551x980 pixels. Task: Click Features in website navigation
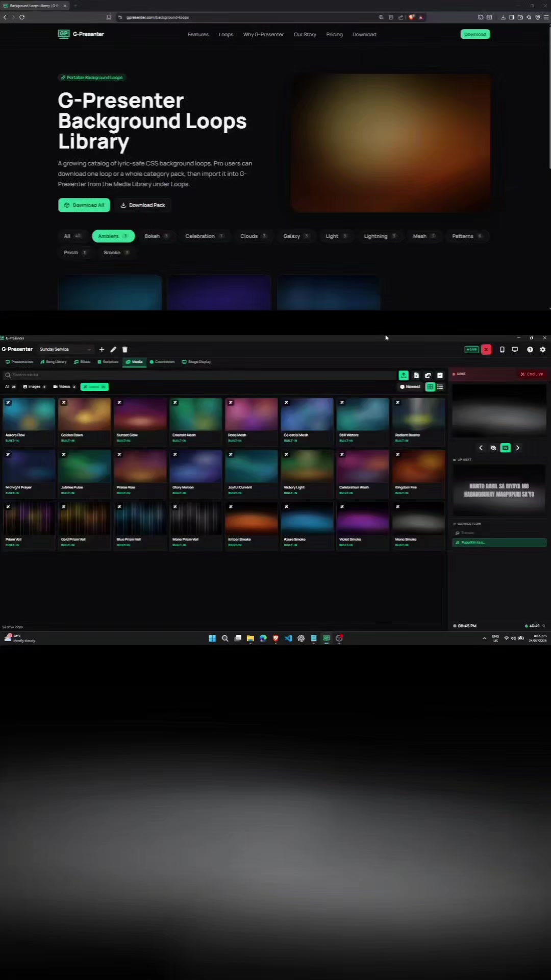click(x=198, y=35)
